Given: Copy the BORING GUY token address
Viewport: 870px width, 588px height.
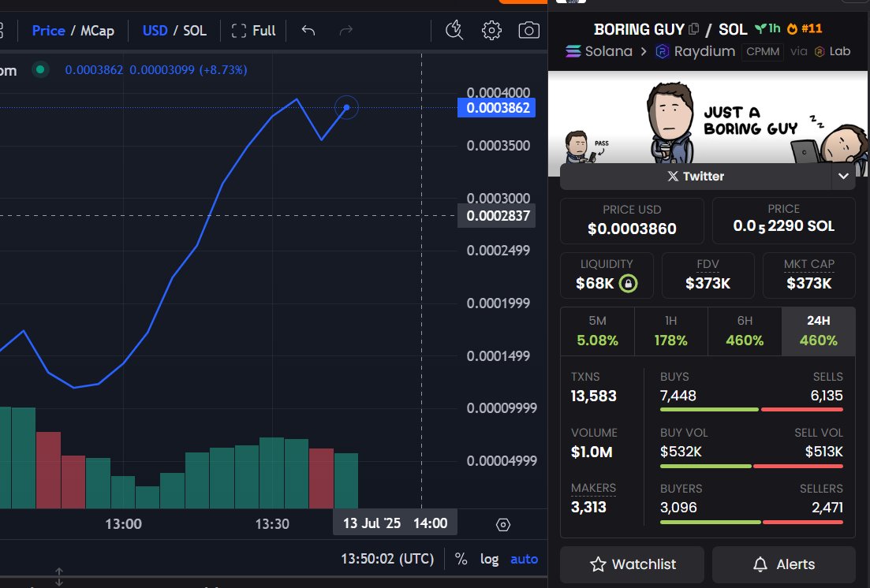Looking at the screenshot, I should (x=693, y=29).
